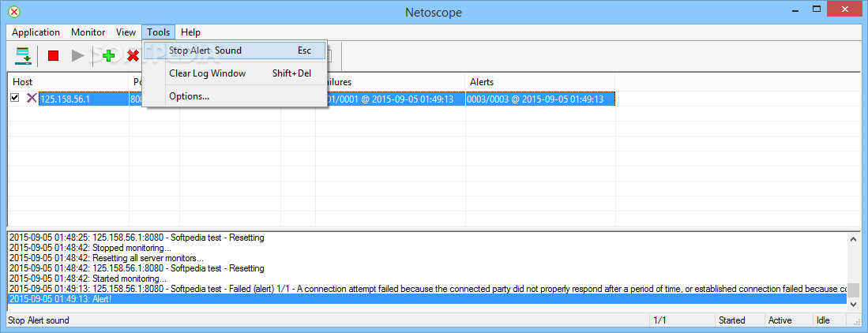This screenshot has width=868, height=333.
Task: Select the log line 'Resetting all server monitors...'
Action: tap(107, 258)
